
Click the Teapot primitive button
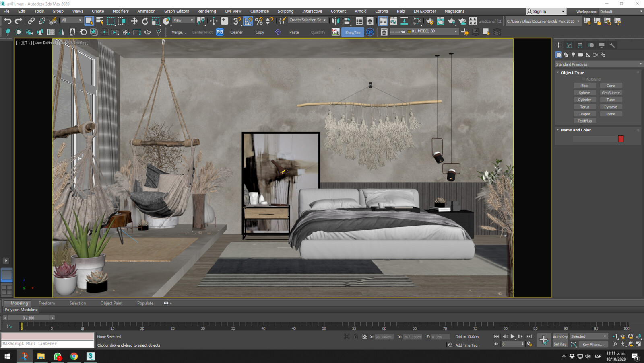pyautogui.click(x=584, y=114)
